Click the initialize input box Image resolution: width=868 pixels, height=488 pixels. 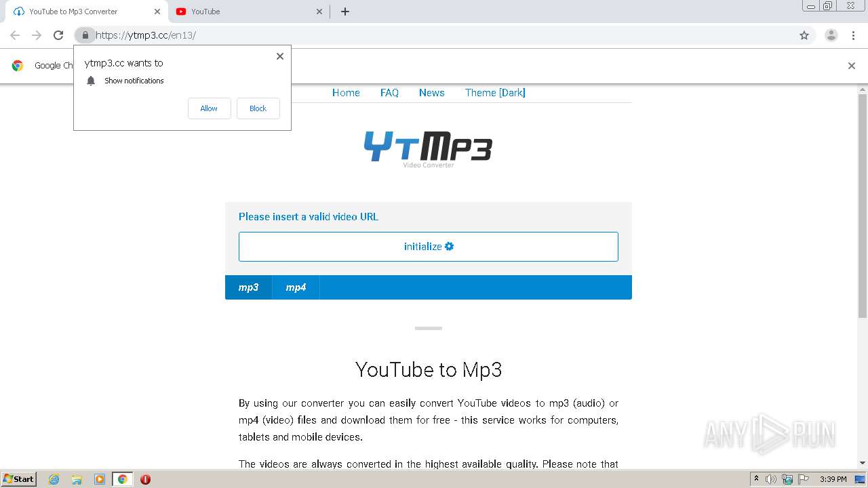pyautogui.click(x=429, y=247)
